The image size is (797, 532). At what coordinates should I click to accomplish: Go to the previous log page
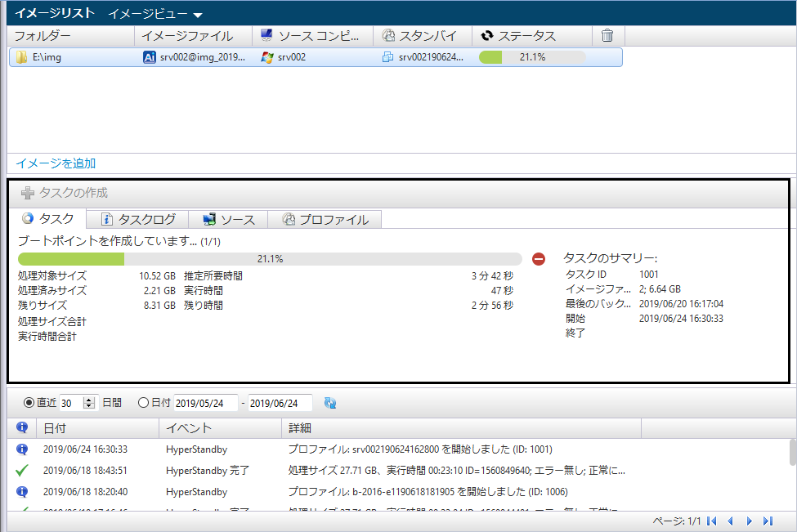pos(731,521)
